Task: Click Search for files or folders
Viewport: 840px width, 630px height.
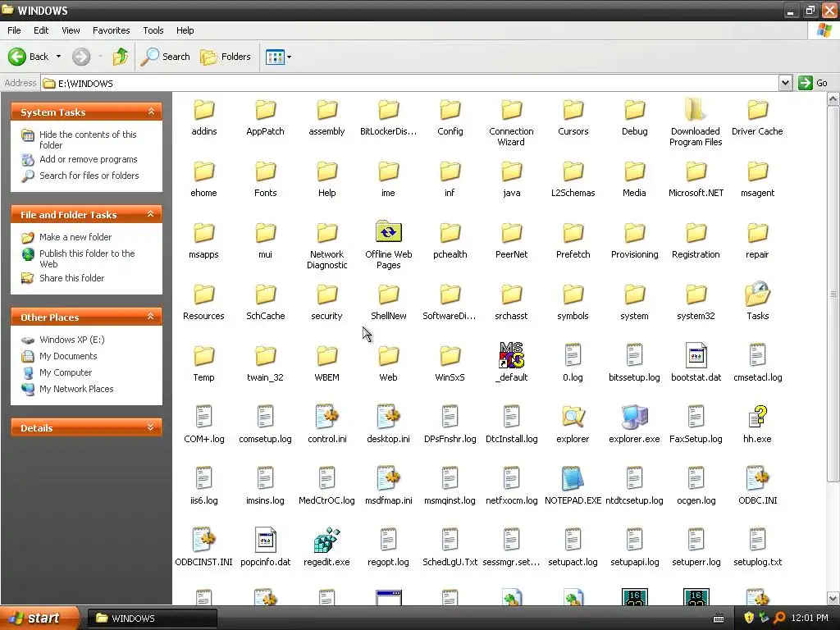Action: pyautogui.click(x=89, y=176)
